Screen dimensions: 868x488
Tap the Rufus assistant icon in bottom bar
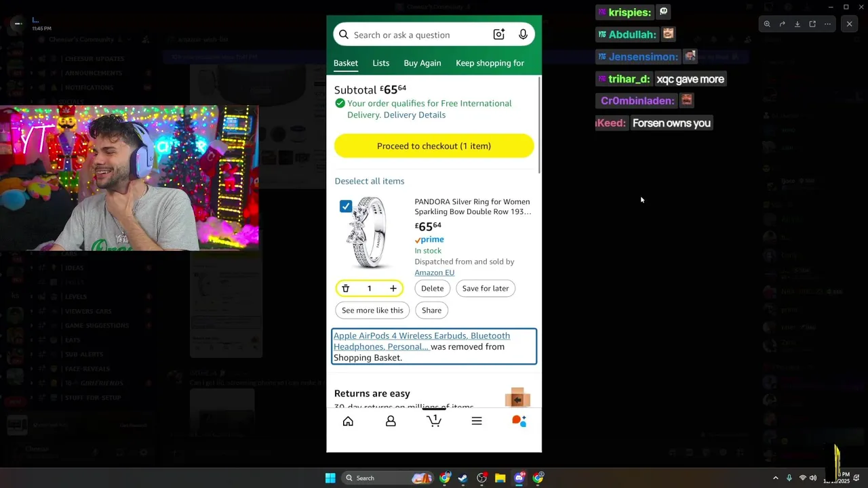tap(519, 421)
